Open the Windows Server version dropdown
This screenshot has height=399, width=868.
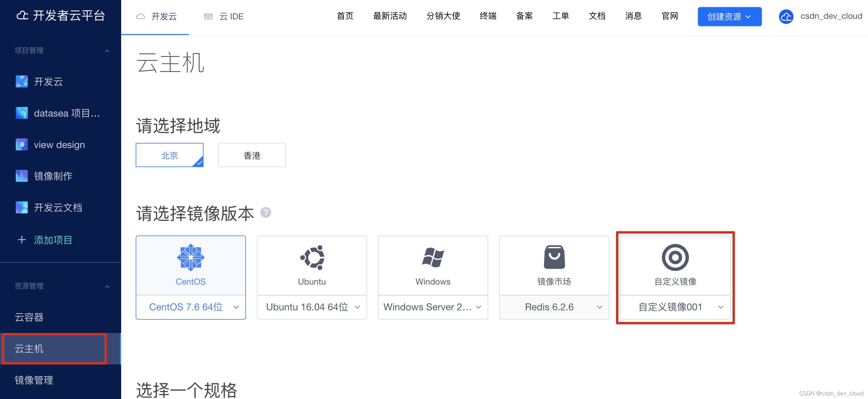point(433,307)
